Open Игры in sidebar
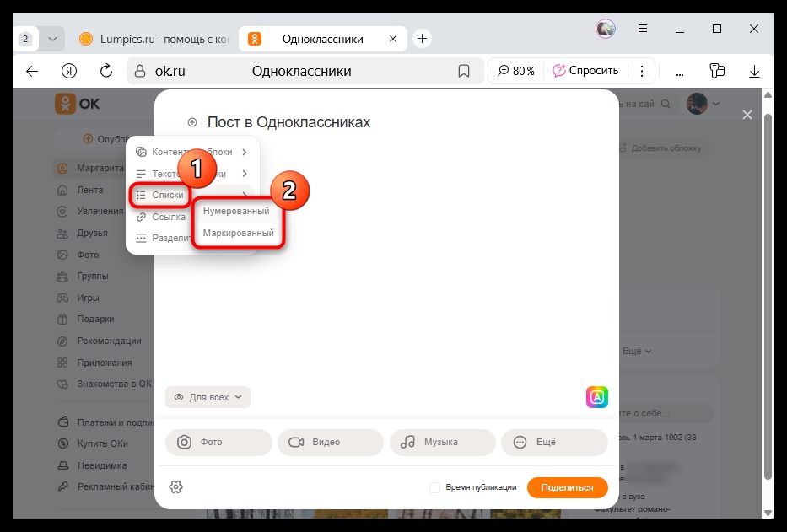The width and height of the screenshot is (787, 532). 88,298
